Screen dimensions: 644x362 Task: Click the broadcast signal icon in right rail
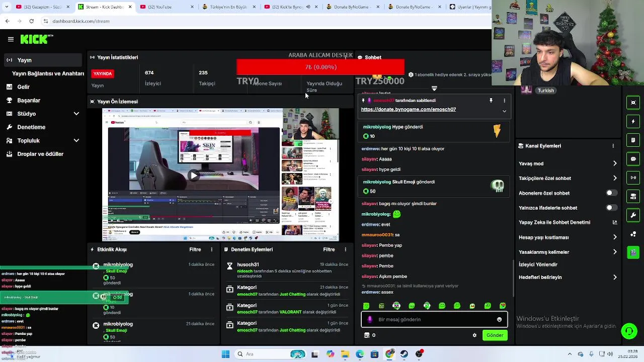(633, 177)
